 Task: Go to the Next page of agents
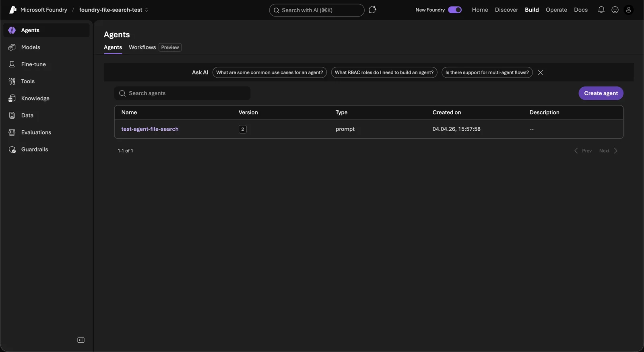608,151
